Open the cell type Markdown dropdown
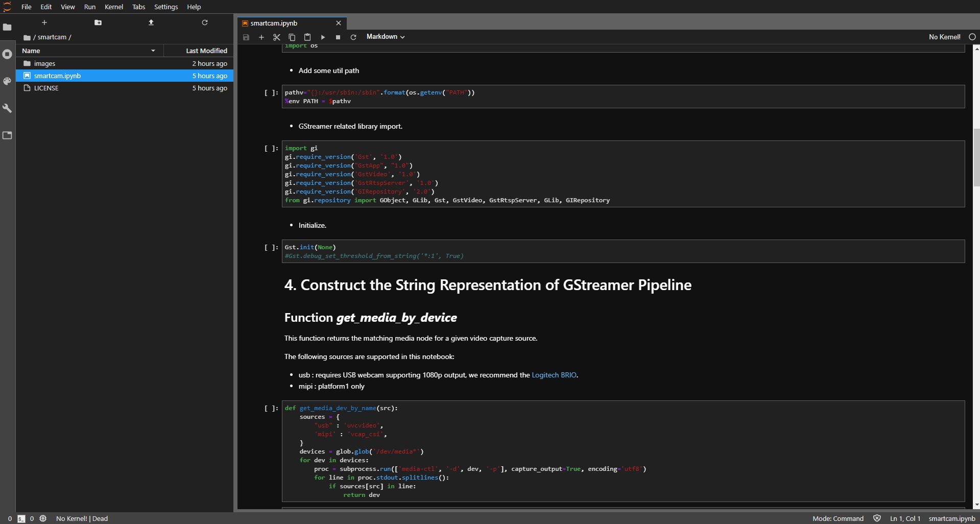The height and width of the screenshot is (524, 980). (386, 37)
